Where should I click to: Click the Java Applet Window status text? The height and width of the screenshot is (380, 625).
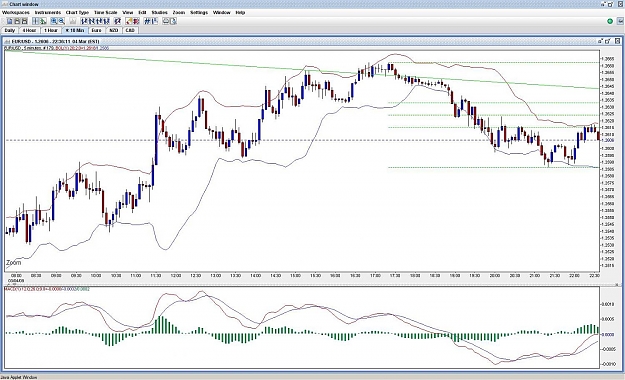click(x=19, y=377)
